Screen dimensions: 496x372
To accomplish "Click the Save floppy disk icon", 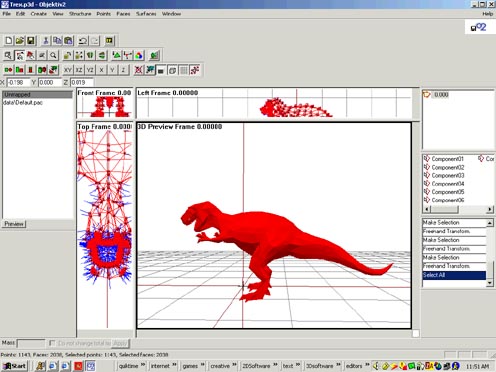I will tap(31, 41).
